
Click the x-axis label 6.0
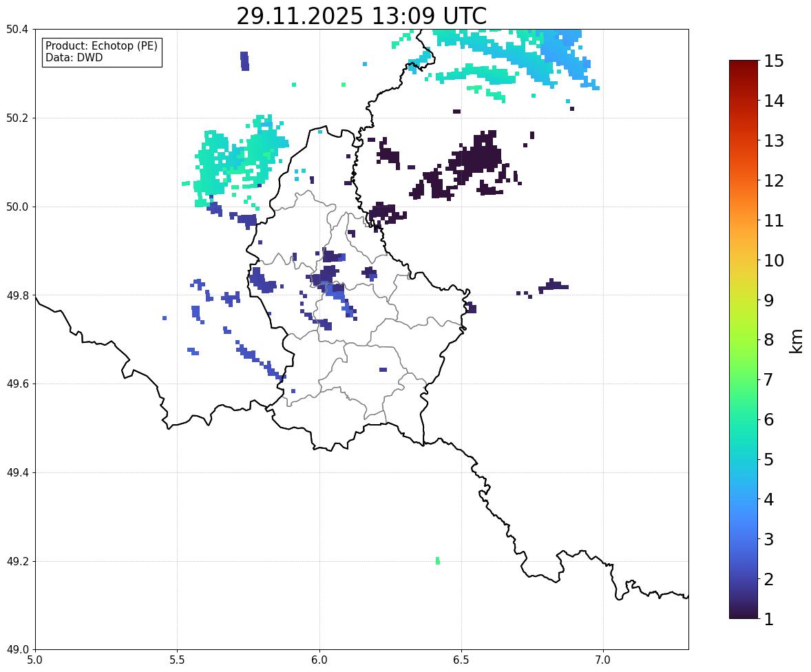[319, 660]
